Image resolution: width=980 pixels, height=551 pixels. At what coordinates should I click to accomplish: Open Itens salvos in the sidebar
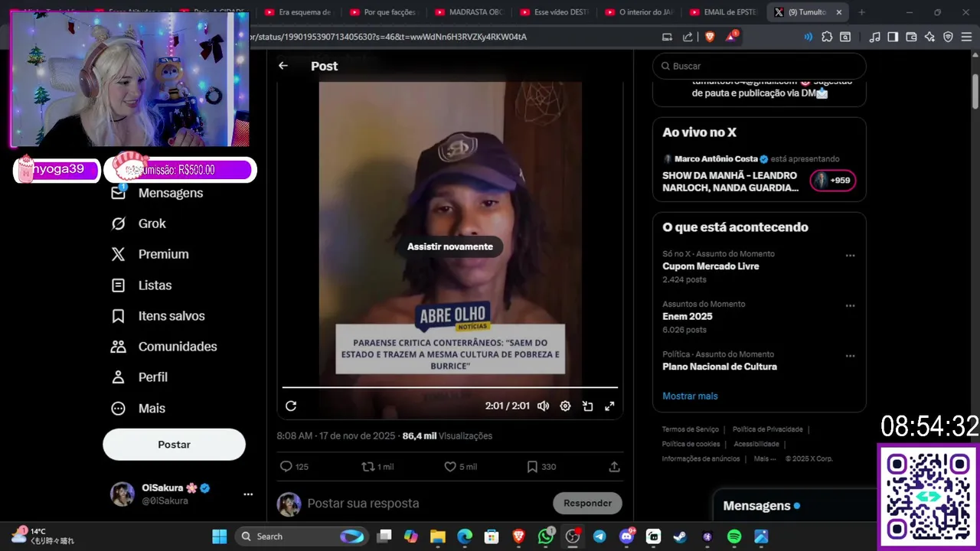coord(158,316)
